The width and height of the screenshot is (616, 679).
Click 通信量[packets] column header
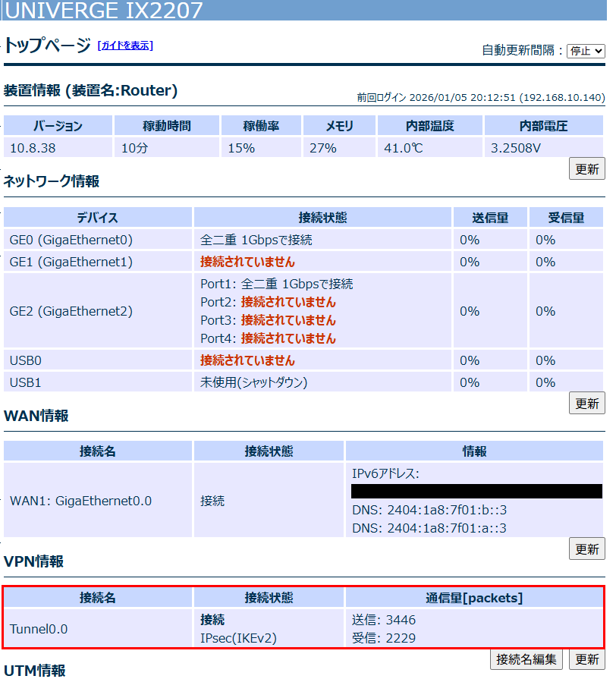(x=474, y=598)
